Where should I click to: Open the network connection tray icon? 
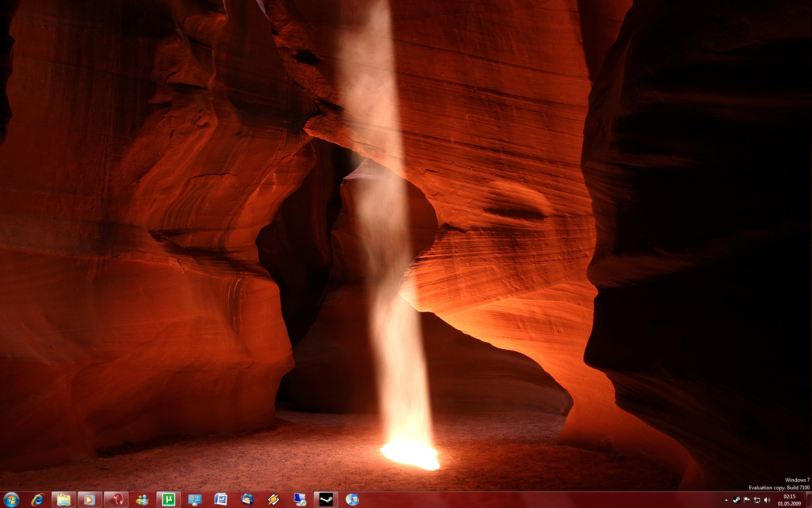pos(757,500)
